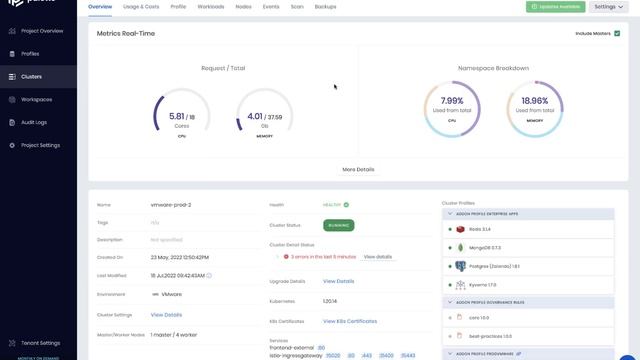The width and height of the screenshot is (640, 360).
Task: Click the Redis pack icon
Action: coord(460,229)
